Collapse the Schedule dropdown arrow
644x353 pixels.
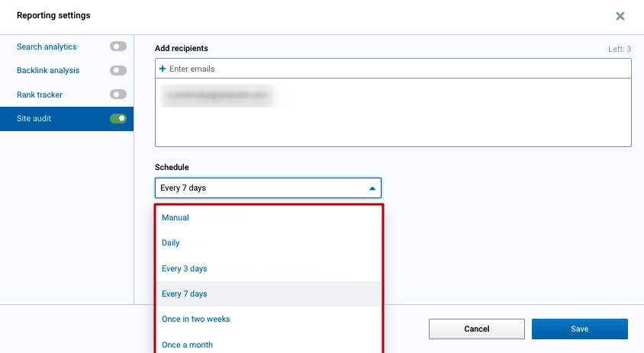[x=372, y=188]
